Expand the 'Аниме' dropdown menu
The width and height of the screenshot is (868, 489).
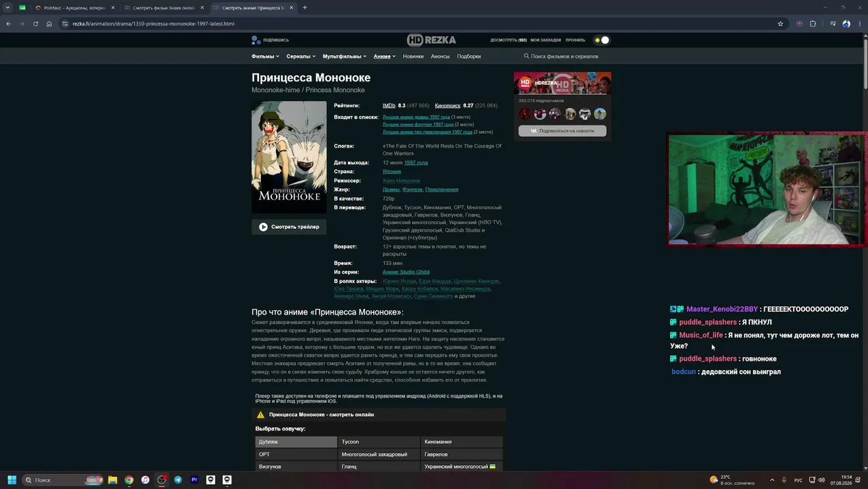point(385,56)
